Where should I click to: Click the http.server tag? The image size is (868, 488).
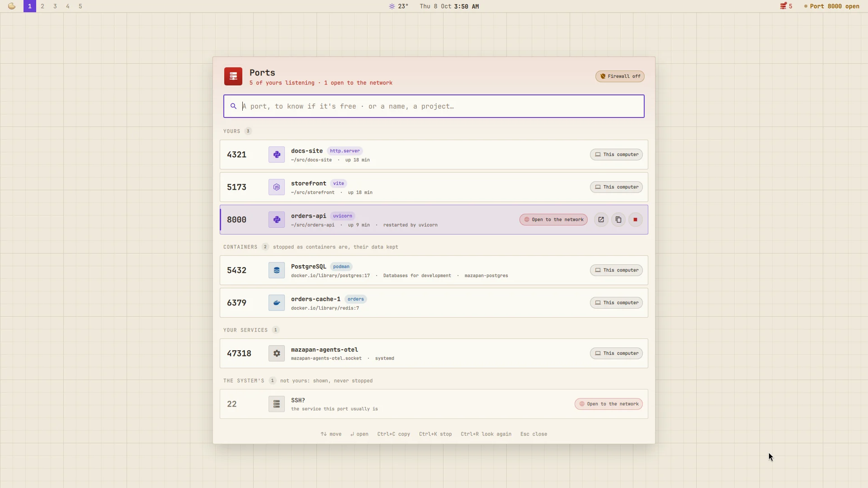tap(344, 151)
